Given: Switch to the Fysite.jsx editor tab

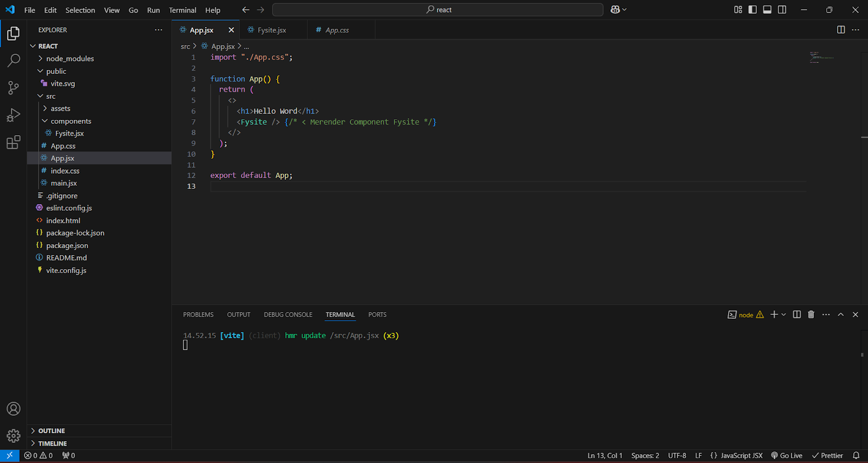Looking at the screenshot, I should point(271,30).
